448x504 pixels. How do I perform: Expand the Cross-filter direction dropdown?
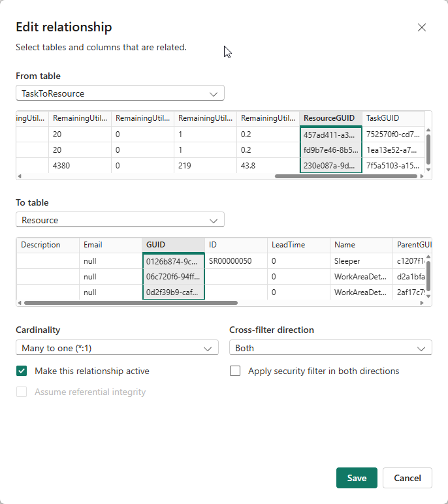pyautogui.click(x=330, y=348)
